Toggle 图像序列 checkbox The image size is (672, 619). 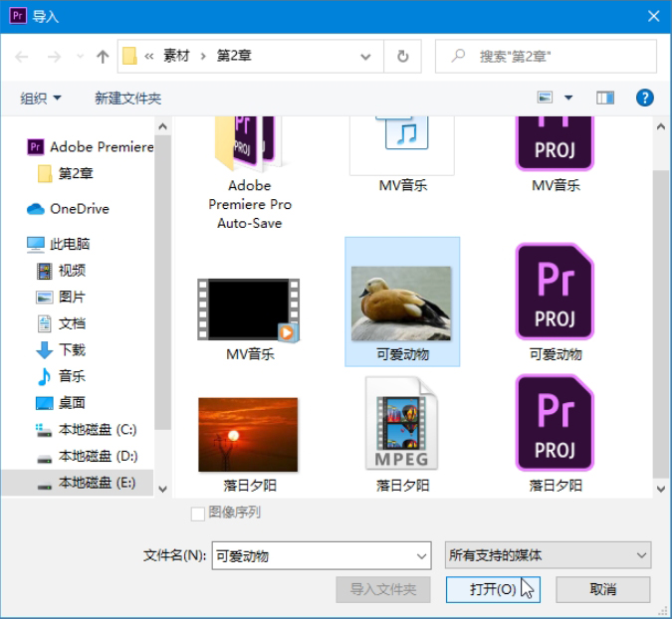click(197, 514)
